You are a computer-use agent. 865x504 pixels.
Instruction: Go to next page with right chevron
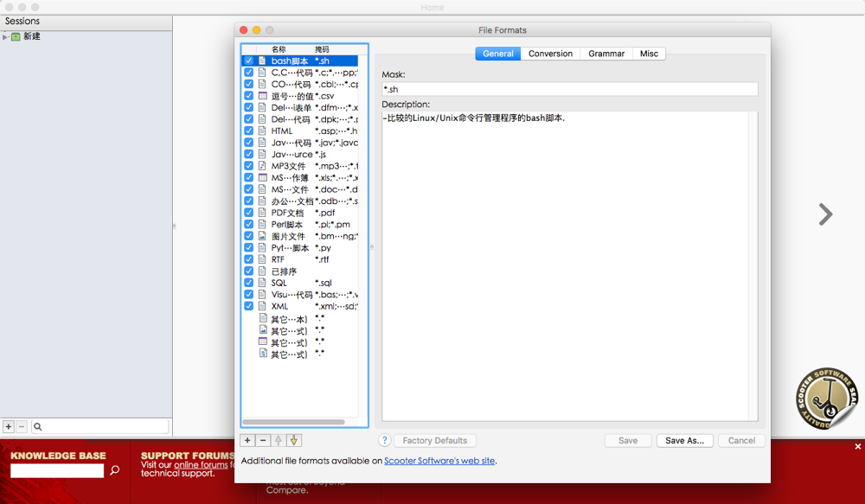(825, 214)
